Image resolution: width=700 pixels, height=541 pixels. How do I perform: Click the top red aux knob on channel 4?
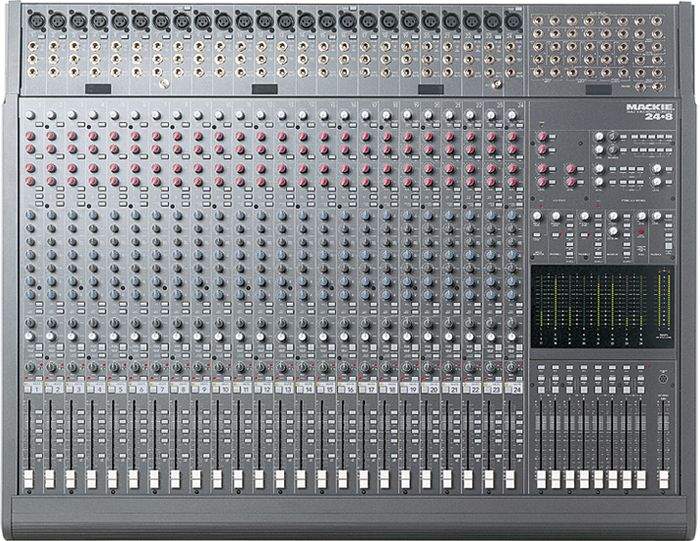93,136
